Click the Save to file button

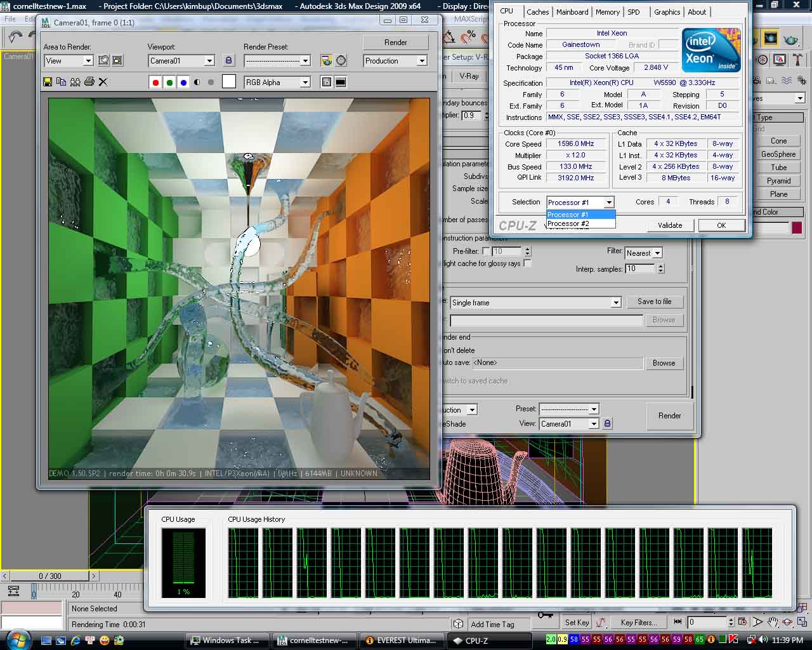654,302
